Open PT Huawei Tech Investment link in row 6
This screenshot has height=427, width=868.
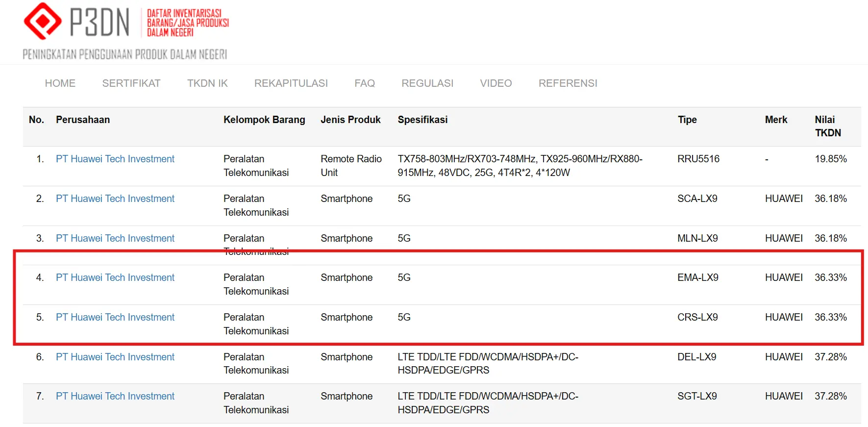(115, 357)
